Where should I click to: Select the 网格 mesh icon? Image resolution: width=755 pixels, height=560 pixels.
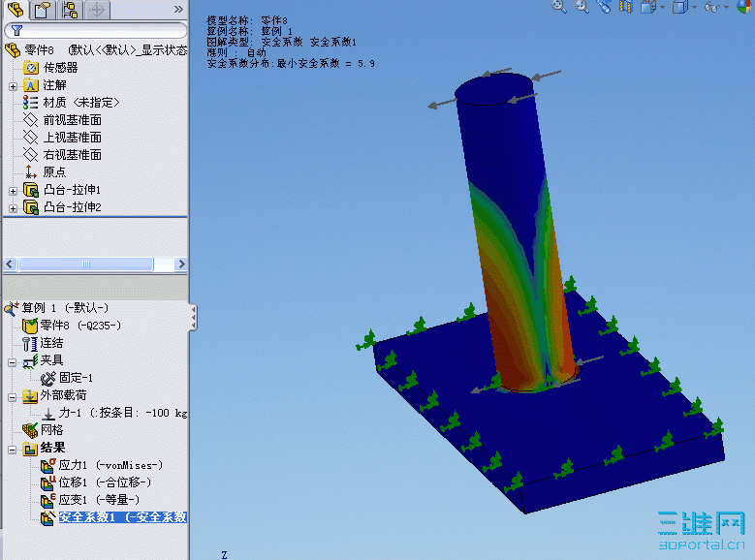click(29, 430)
